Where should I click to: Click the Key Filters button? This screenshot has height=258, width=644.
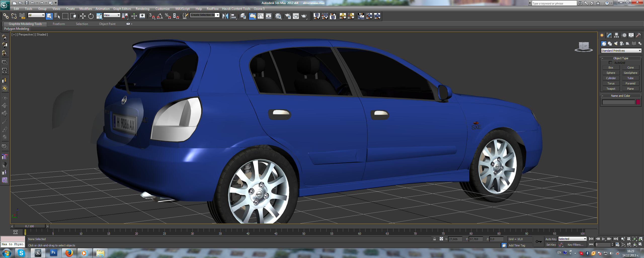pos(575,245)
